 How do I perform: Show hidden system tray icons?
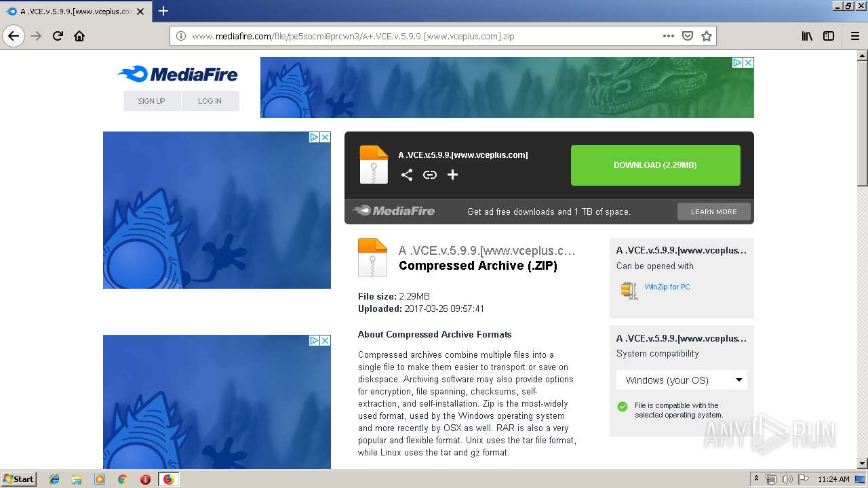point(757,479)
